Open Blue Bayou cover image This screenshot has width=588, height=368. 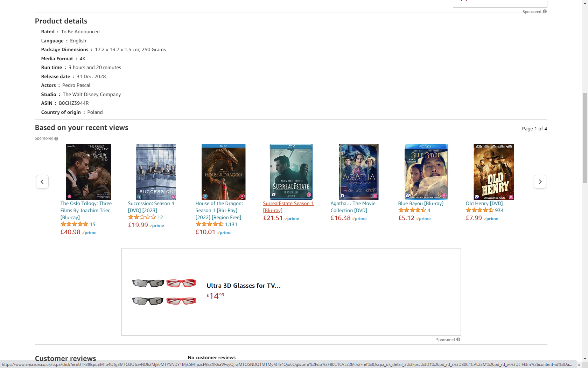pyautogui.click(x=426, y=172)
